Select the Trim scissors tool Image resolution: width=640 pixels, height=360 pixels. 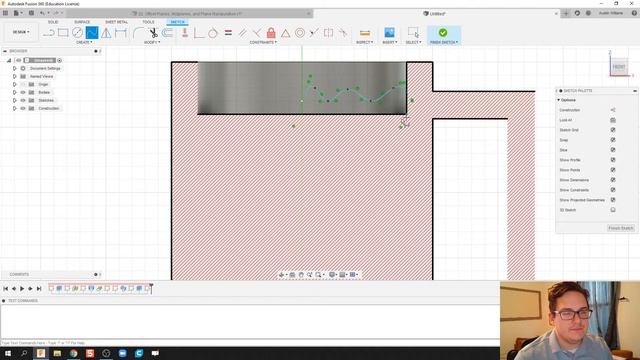(x=153, y=33)
